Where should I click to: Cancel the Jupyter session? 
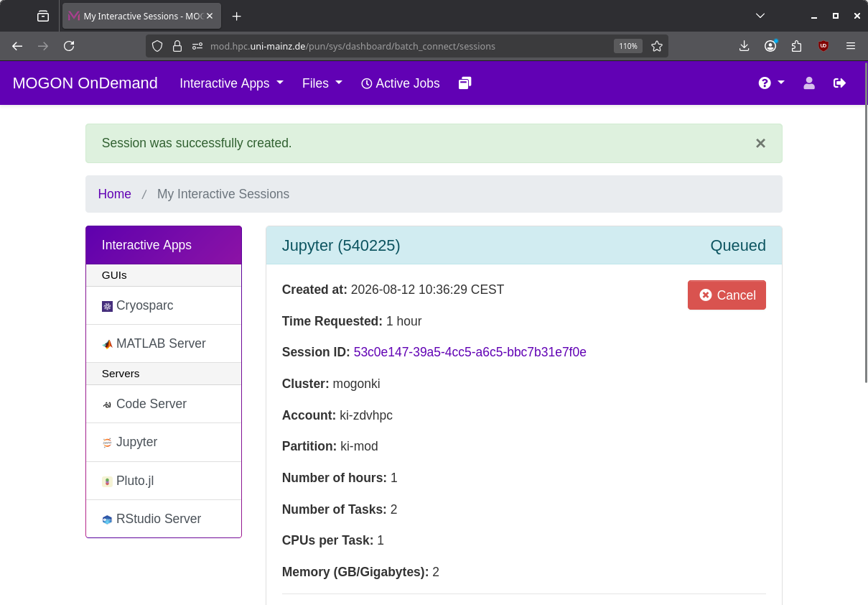[x=727, y=295]
